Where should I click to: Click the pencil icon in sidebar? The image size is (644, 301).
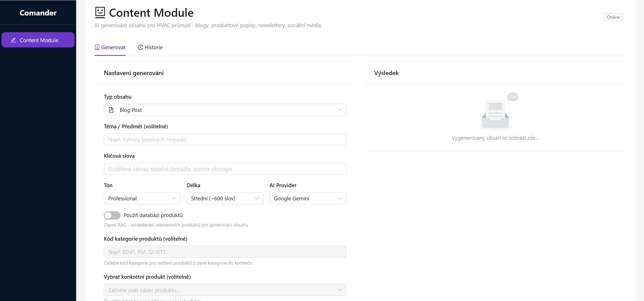pyautogui.click(x=13, y=40)
